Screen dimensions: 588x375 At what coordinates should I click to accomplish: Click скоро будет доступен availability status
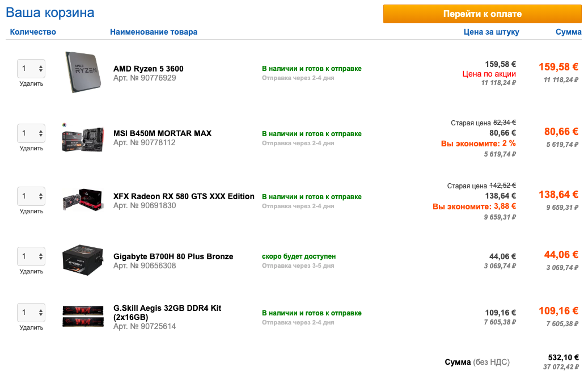[299, 256]
